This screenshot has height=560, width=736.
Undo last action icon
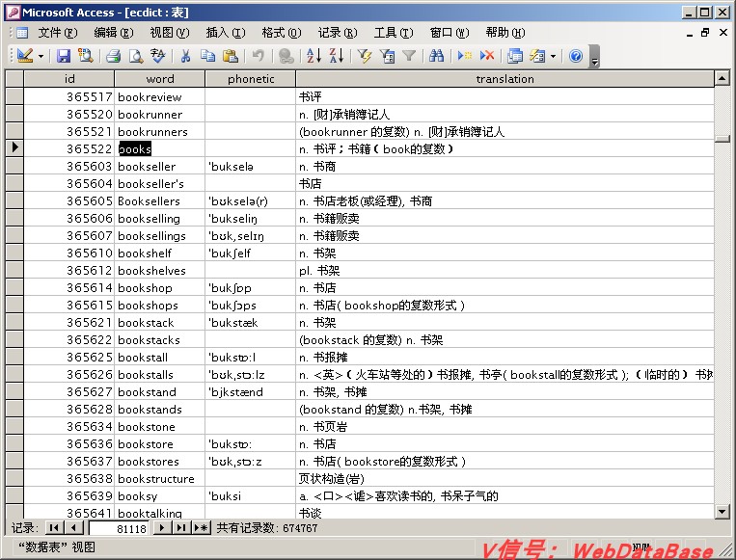coord(258,56)
